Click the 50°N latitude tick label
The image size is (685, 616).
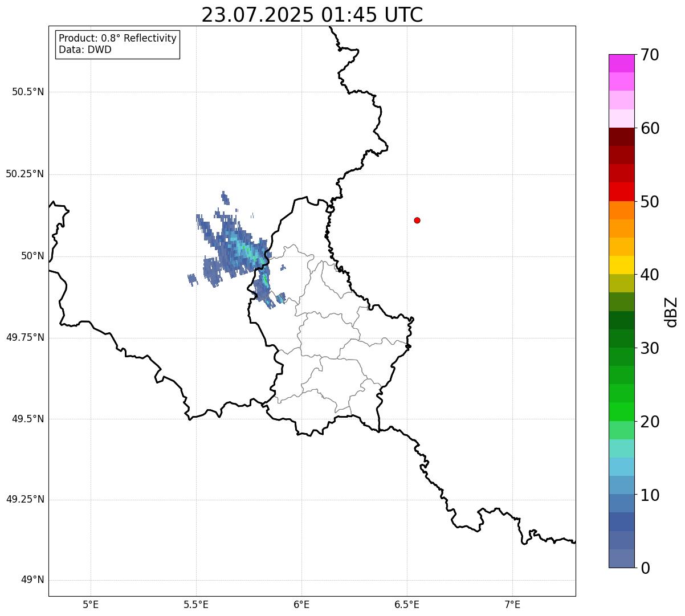pos(32,256)
